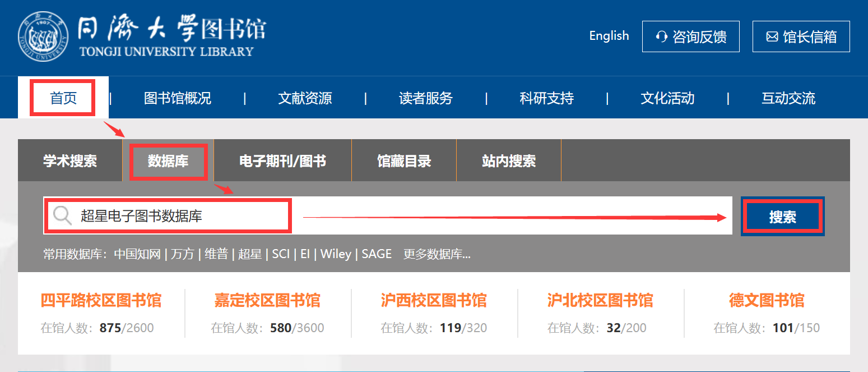The width and height of the screenshot is (868, 372).
Task: Open 沪北校区图书馆 page
Action: (x=600, y=300)
